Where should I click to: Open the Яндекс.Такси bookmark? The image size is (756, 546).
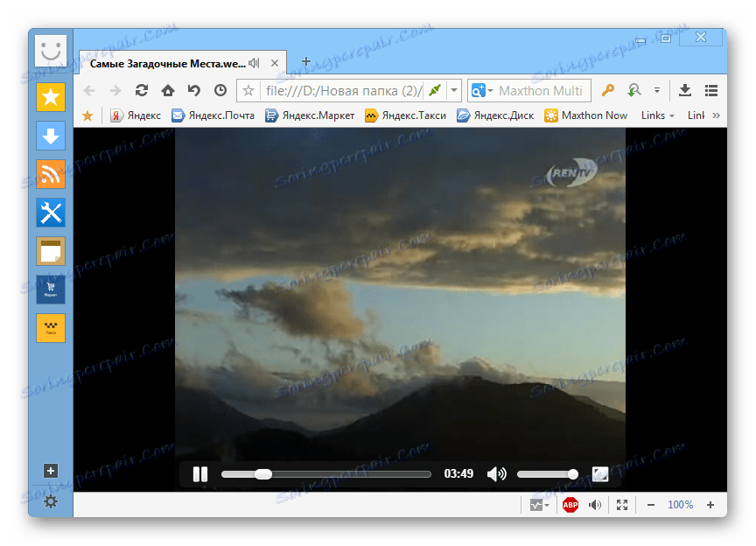pyautogui.click(x=405, y=115)
